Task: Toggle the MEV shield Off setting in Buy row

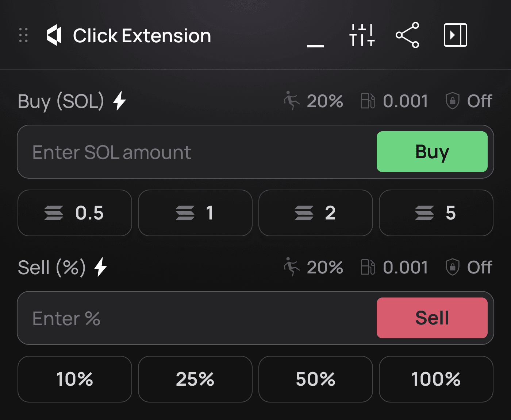Action: 468,101
